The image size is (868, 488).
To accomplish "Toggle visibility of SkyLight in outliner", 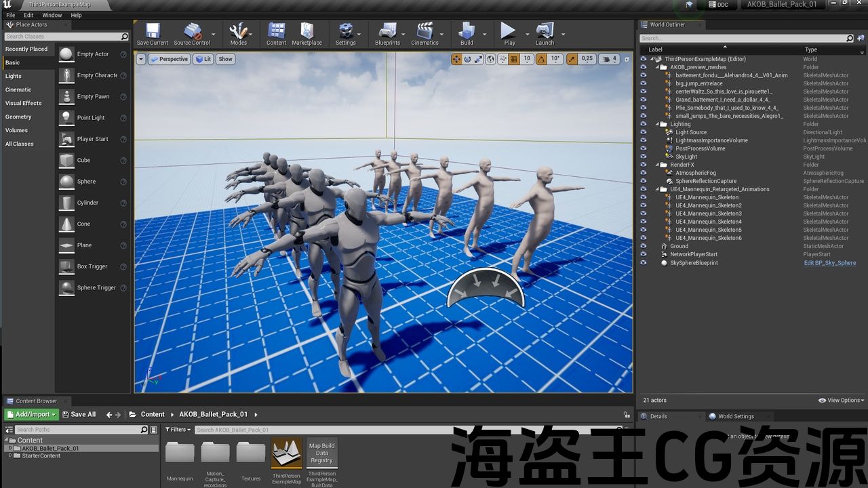I will [x=644, y=157].
